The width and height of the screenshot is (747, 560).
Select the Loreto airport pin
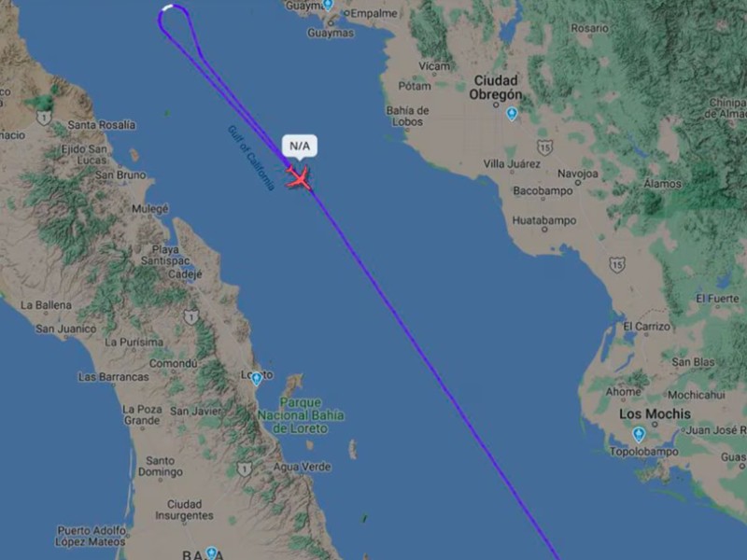tap(256, 379)
